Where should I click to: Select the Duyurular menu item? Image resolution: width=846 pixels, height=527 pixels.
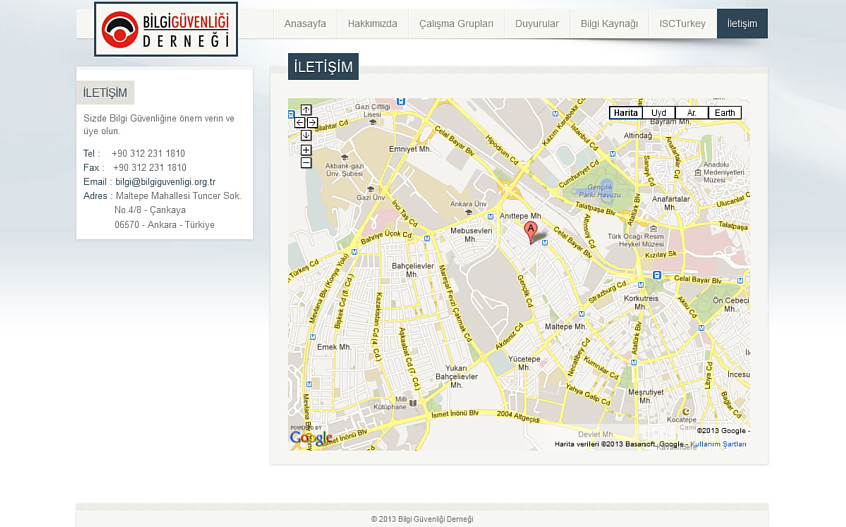(x=537, y=24)
